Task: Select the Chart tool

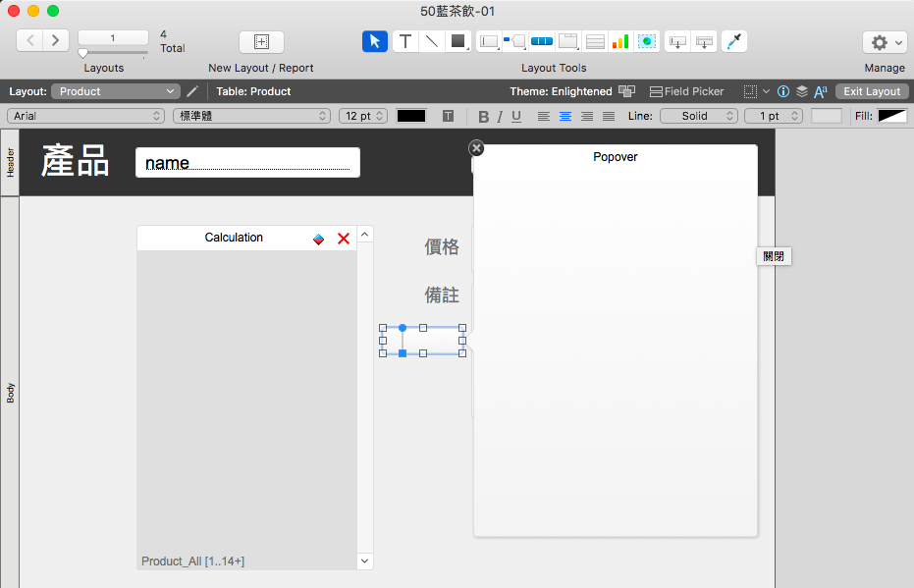Action: point(620,41)
